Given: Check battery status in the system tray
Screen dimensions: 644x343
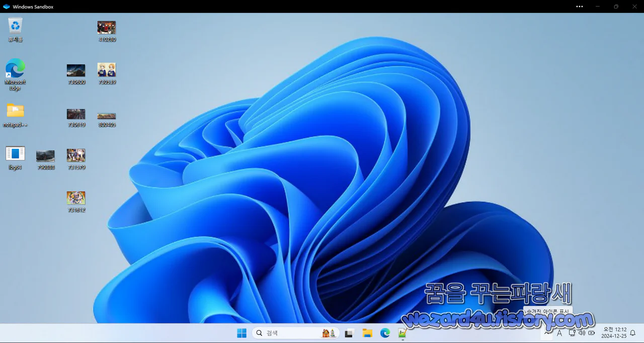Looking at the screenshot, I should 592,333.
